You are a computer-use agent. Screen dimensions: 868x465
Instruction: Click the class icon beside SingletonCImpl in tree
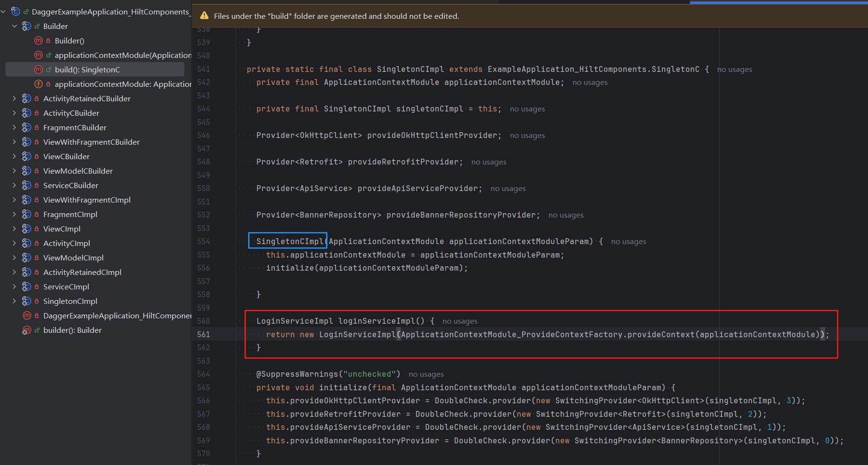(x=27, y=301)
